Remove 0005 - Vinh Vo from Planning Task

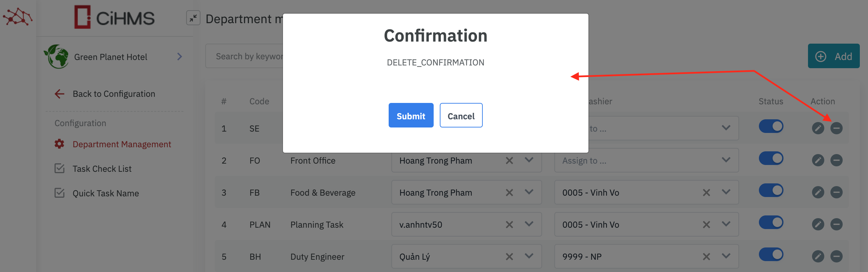706,225
